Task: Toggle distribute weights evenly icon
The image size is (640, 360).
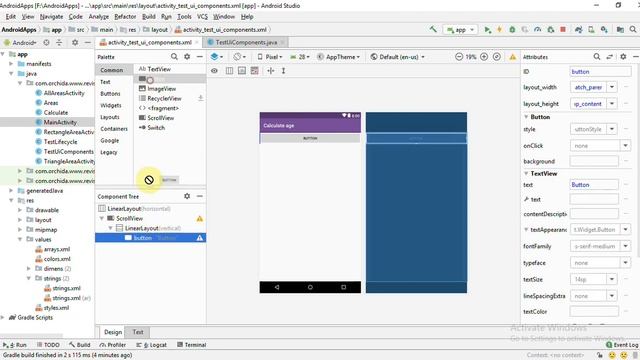Action: (255, 71)
